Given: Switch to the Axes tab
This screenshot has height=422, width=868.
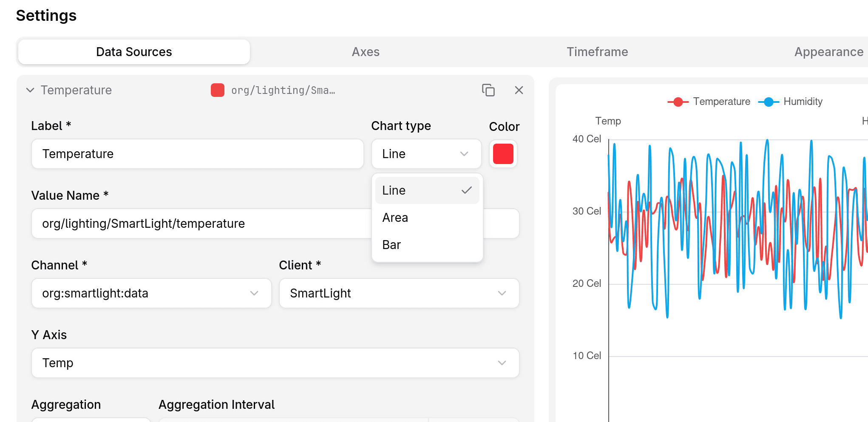Looking at the screenshot, I should pyautogui.click(x=366, y=51).
